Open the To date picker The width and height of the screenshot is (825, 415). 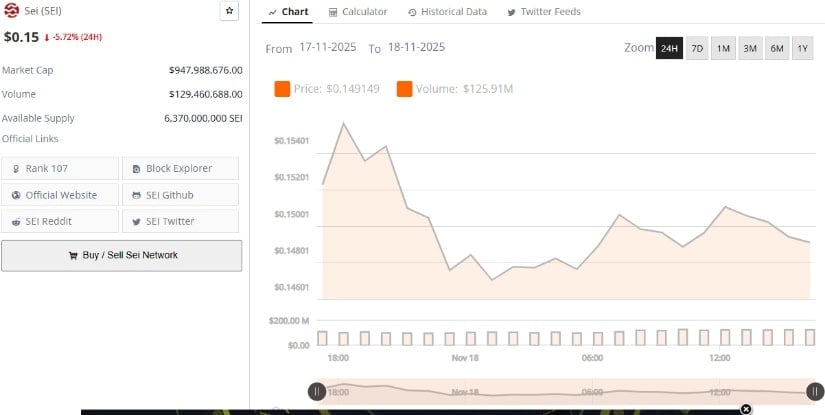[415, 47]
